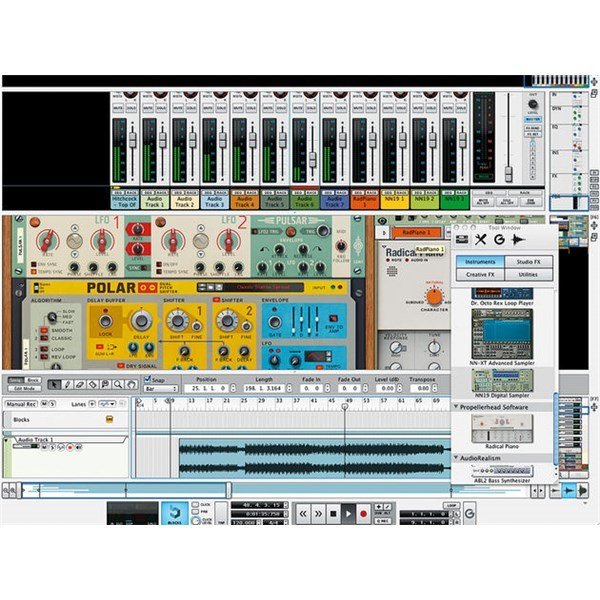
Task: Toggle the Snap checkbox
Action: [x=148, y=379]
